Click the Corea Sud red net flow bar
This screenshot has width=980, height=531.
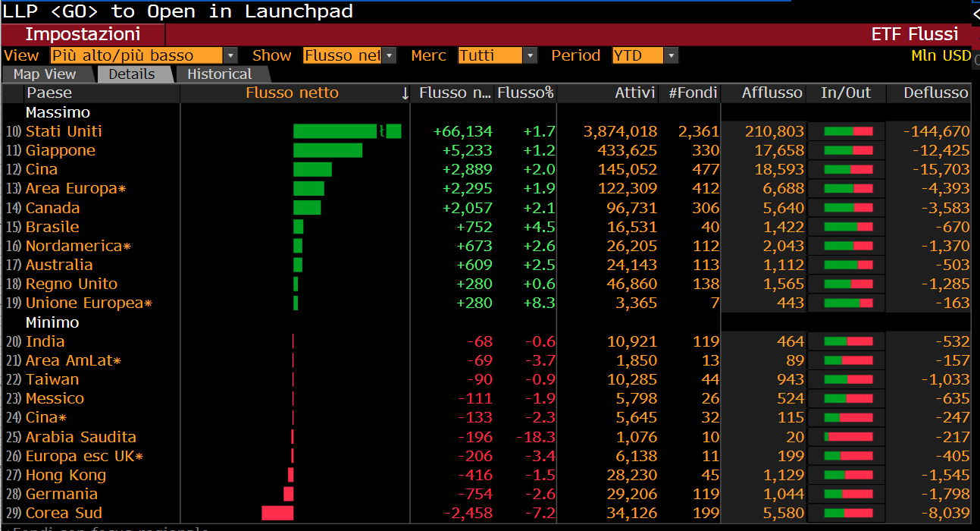click(277, 513)
